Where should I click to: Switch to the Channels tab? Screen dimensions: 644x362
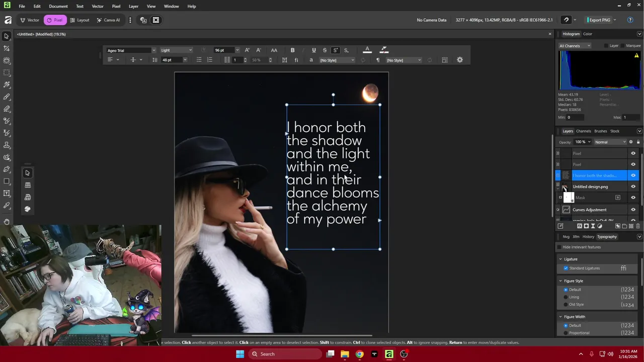point(584,131)
